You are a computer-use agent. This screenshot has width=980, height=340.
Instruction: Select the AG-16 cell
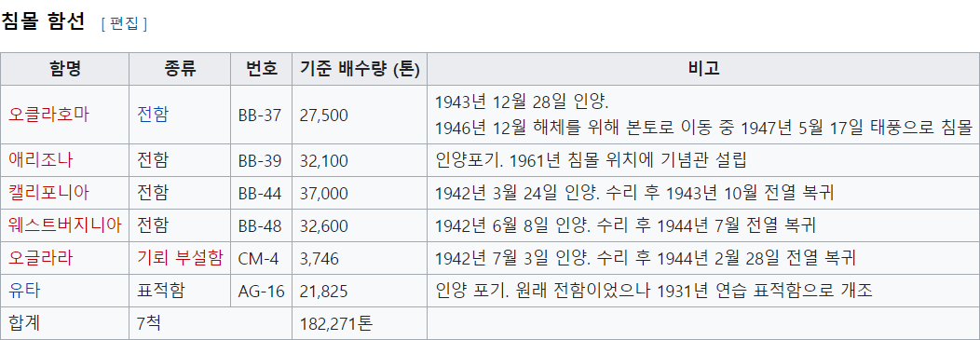click(261, 291)
